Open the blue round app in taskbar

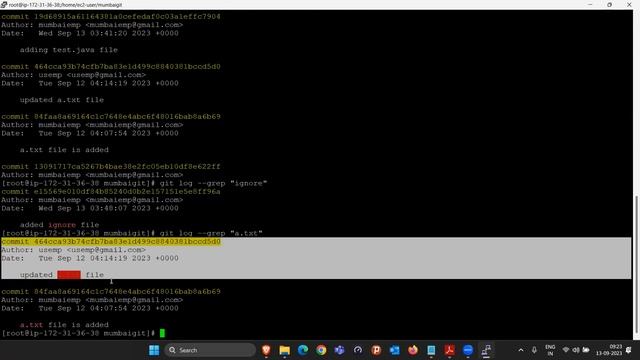468,350
